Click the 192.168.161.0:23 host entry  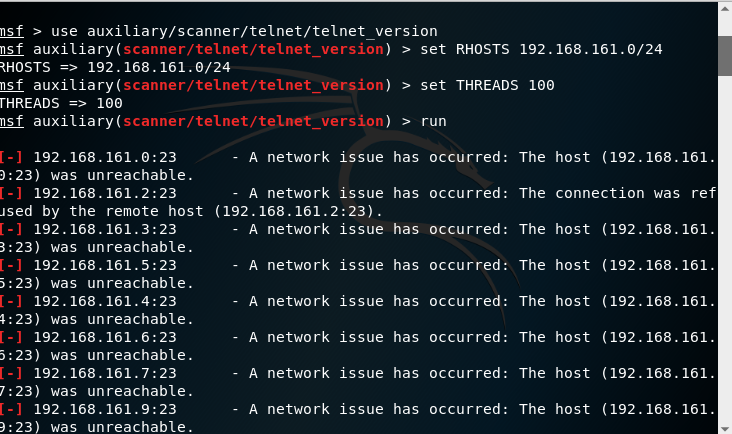(105, 157)
